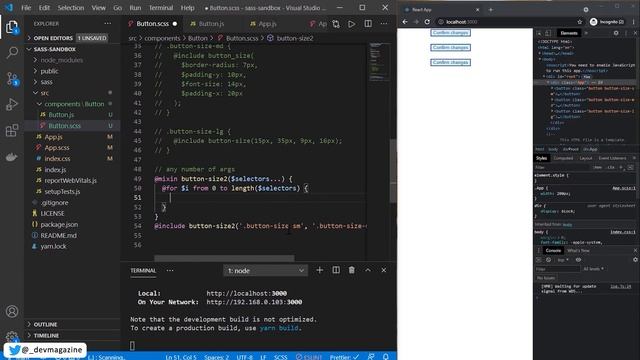Maximize terminal panel with up chevron
The width and height of the screenshot is (640, 360).
[x=368, y=270]
